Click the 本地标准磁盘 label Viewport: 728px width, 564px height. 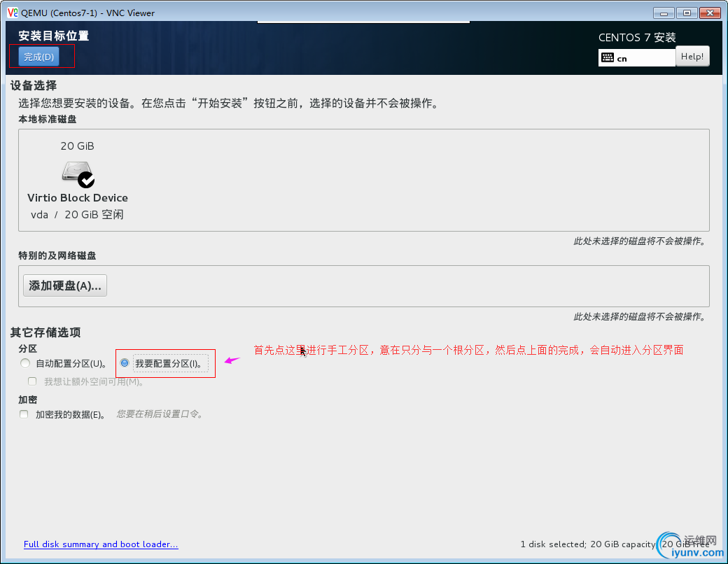coord(48,119)
